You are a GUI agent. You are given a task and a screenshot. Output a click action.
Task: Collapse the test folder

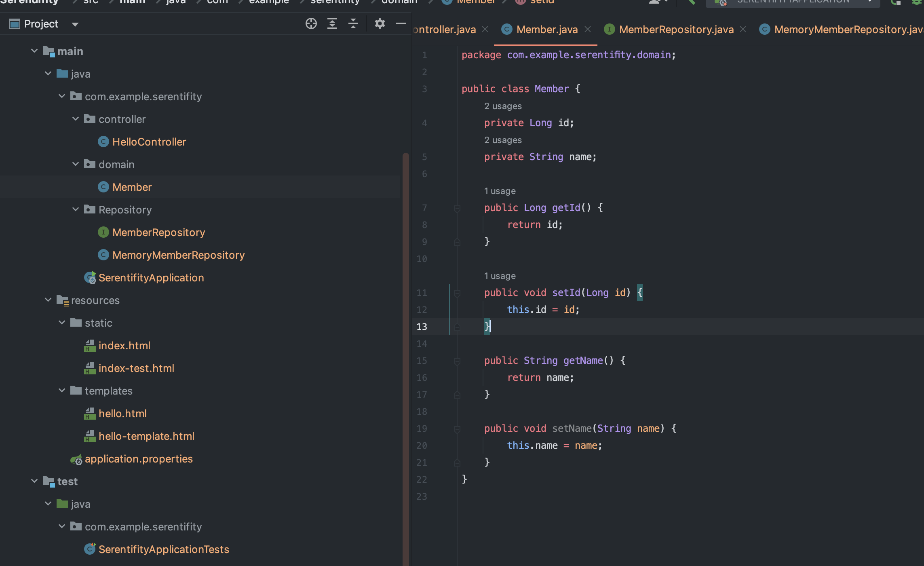(34, 481)
